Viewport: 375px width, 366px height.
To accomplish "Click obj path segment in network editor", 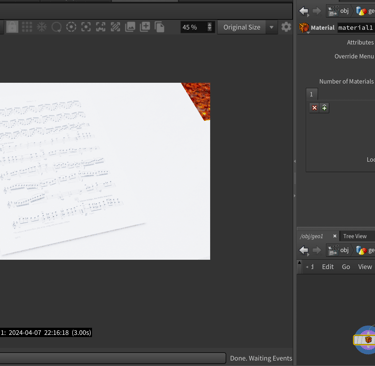I will click(339, 250).
